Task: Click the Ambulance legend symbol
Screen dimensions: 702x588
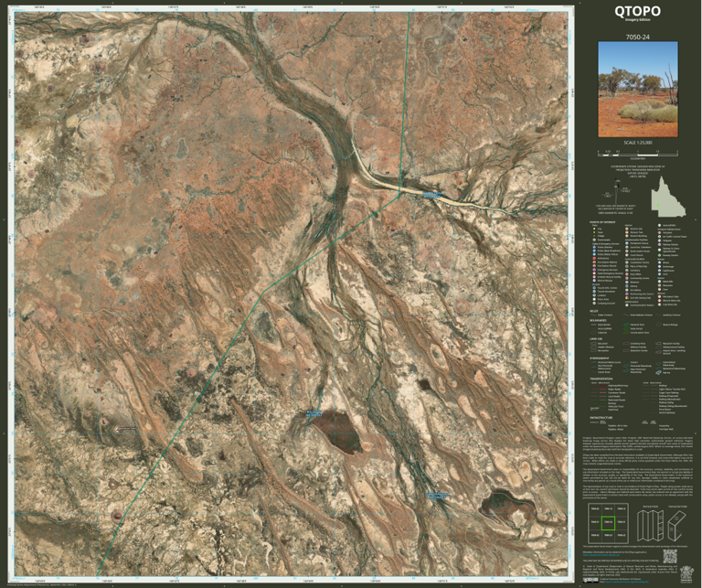Action: coord(594,259)
